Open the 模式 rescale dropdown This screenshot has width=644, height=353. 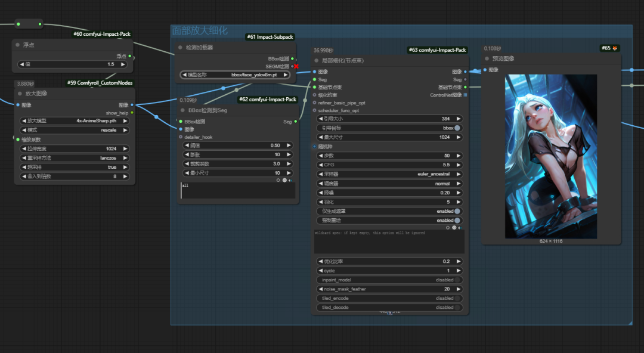click(75, 130)
